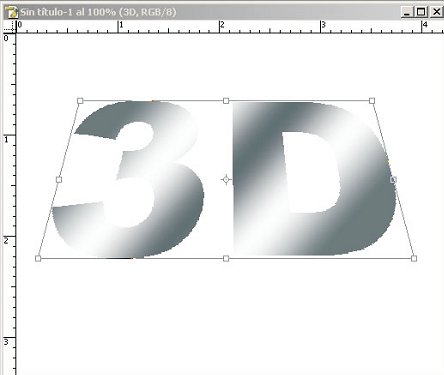This screenshot has width=444, height=375.
Task: Click the letter 3 in the artwork
Action: tap(128, 179)
